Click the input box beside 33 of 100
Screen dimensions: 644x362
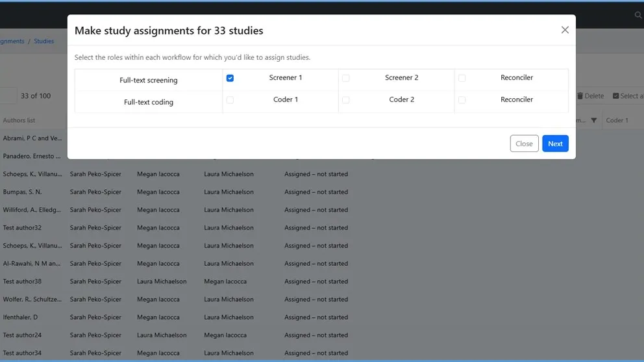(7, 96)
